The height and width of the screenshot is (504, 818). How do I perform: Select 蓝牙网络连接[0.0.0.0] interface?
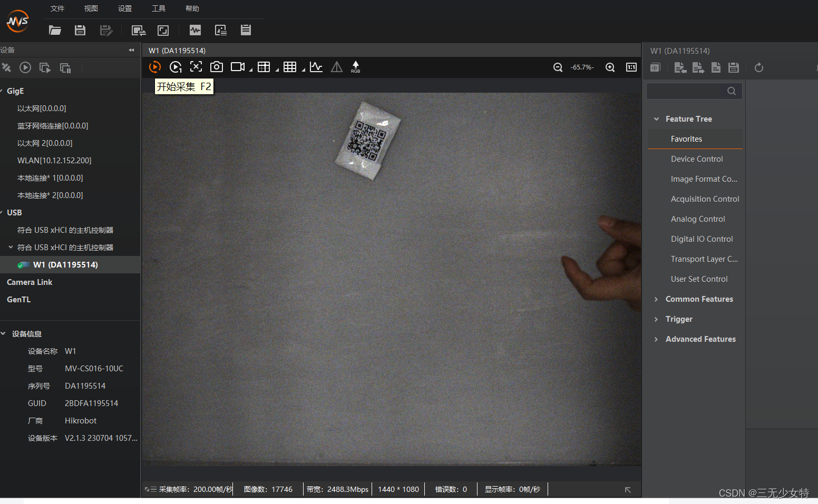pos(53,126)
